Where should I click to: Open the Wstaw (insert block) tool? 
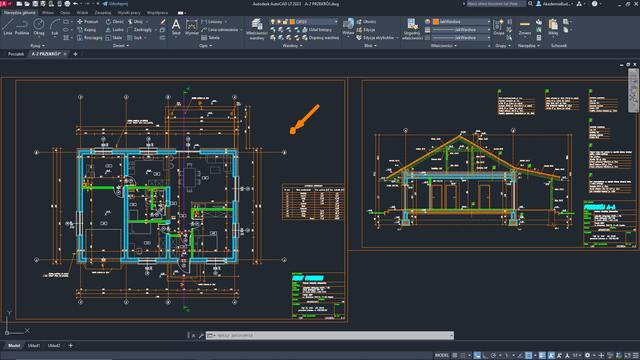[348, 27]
